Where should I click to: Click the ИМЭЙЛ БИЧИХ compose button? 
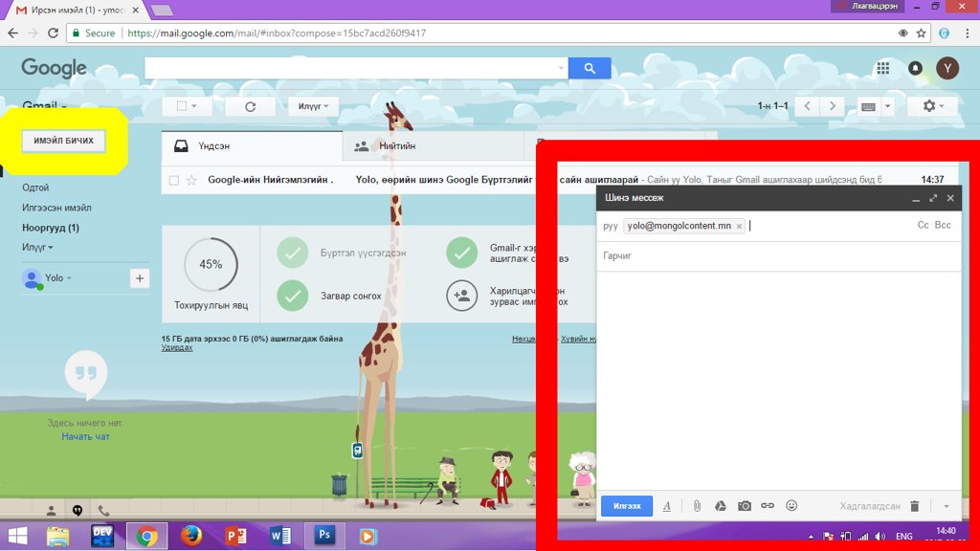click(x=64, y=141)
